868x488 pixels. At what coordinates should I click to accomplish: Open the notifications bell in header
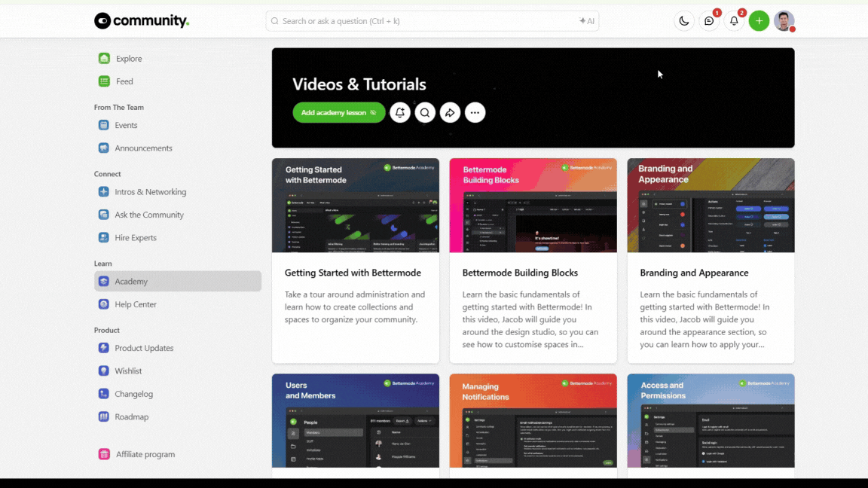tap(734, 21)
